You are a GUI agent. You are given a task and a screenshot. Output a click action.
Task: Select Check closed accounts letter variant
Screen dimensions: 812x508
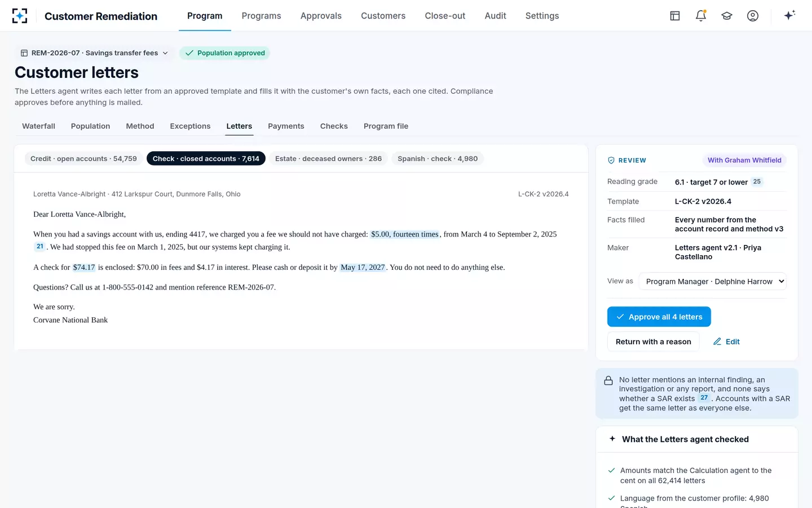pyautogui.click(x=206, y=159)
